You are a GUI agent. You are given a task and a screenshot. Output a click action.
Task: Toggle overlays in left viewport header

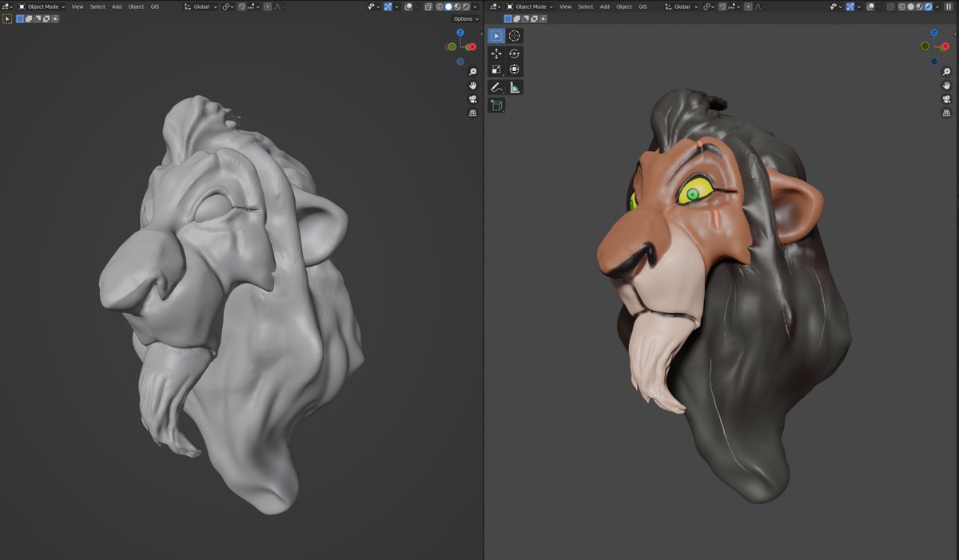pos(408,6)
